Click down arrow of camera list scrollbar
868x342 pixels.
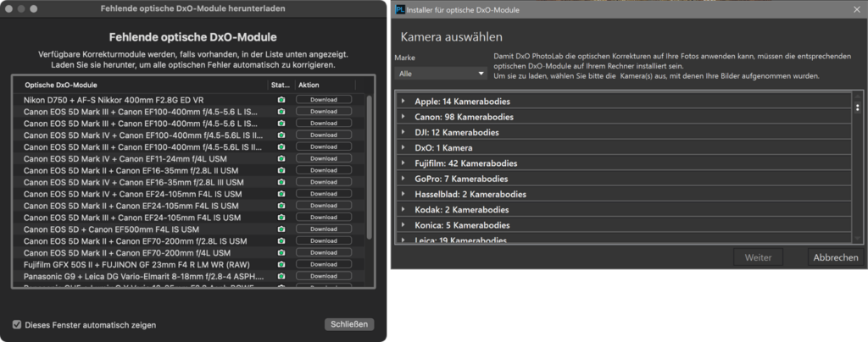click(x=858, y=238)
